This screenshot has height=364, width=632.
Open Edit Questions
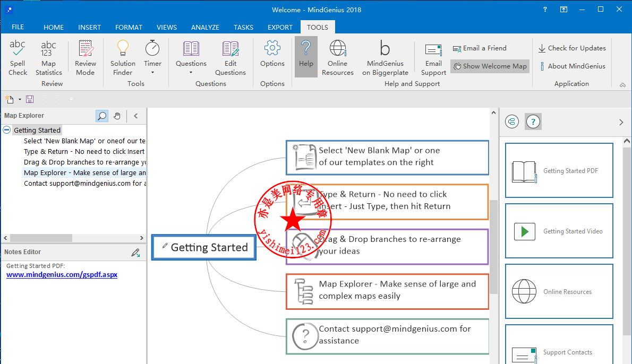(230, 58)
